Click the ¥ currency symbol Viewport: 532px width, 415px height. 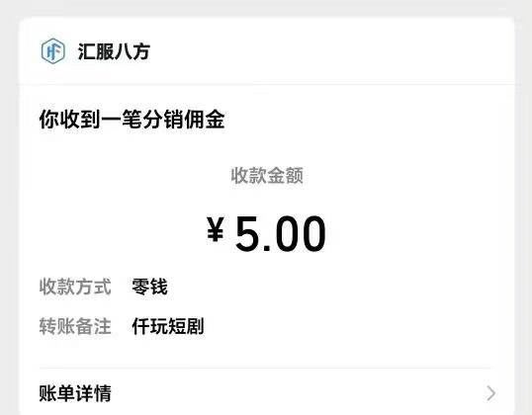[x=216, y=229]
